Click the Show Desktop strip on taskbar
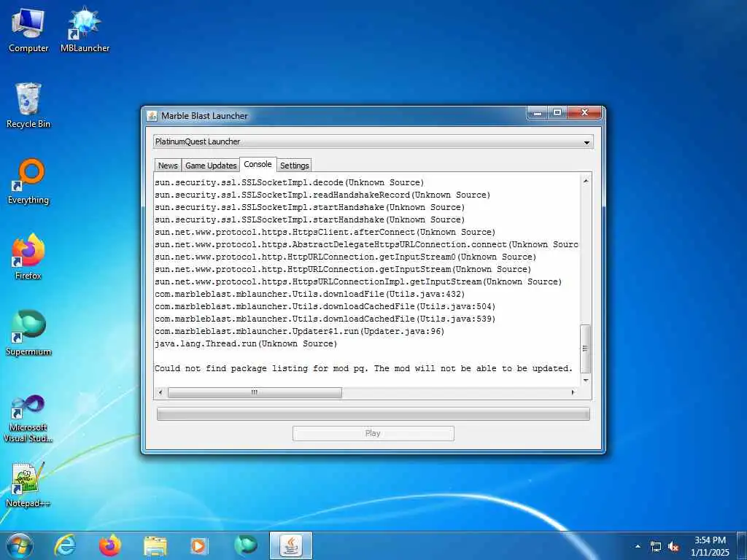Screen dimensions: 747x560 click(742, 546)
